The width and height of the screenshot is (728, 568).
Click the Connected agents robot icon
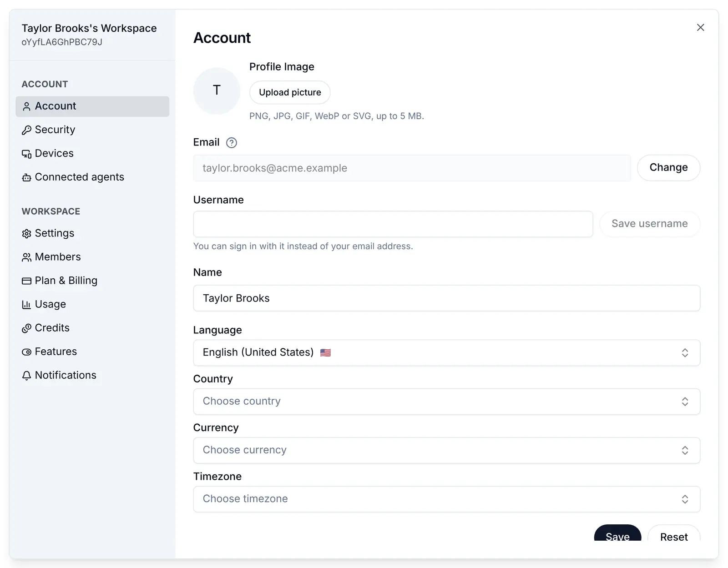[26, 177]
